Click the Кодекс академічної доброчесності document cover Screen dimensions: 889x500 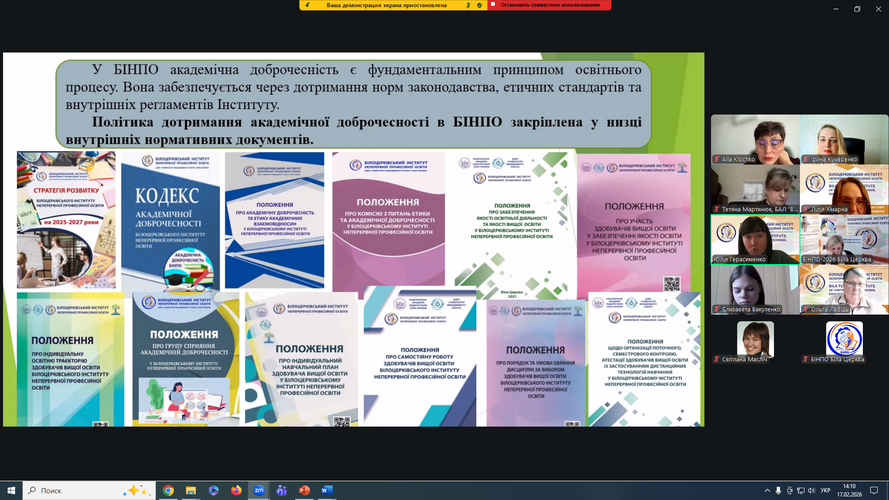click(x=171, y=220)
